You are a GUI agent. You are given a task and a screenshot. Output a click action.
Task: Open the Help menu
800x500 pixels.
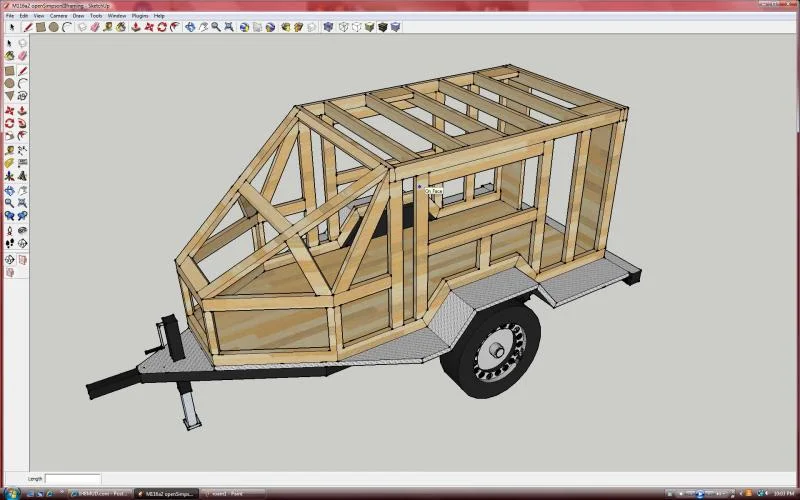pyautogui.click(x=159, y=16)
